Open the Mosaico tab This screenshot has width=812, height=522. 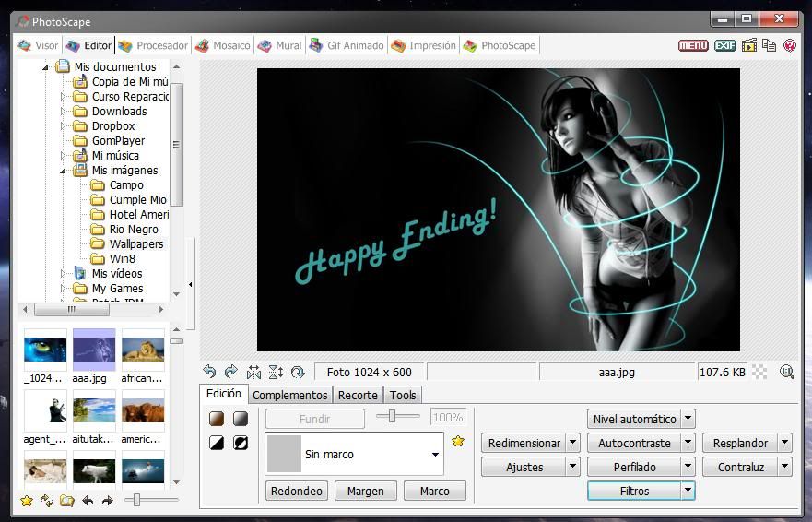(223, 45)
